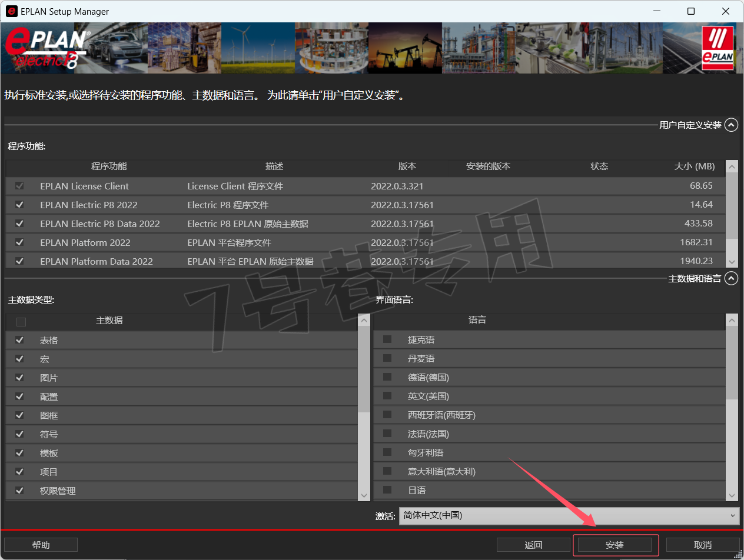The height and width of the screenshot is (560, 744).
Task: Enable the 英文(美国) language checkbox
Action: tap(387, 396)
